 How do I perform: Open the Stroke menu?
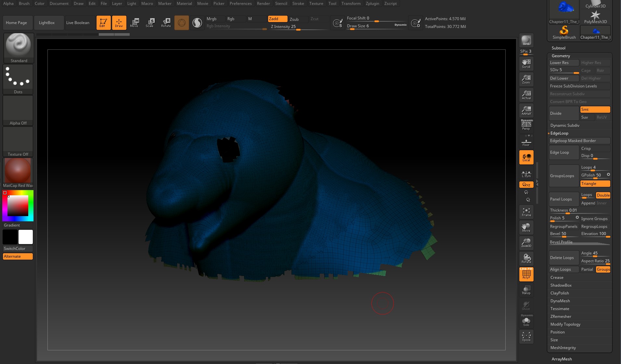[x=298, y=4]
